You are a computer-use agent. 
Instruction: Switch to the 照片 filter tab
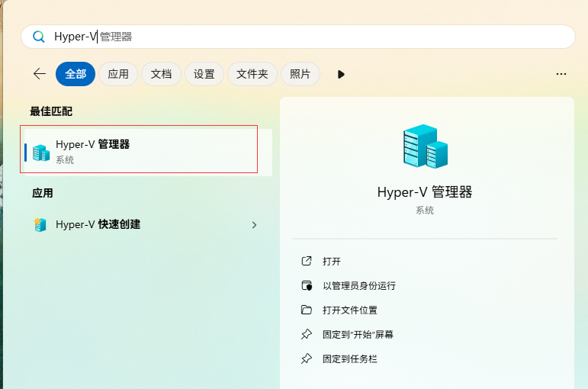[300, 74]
